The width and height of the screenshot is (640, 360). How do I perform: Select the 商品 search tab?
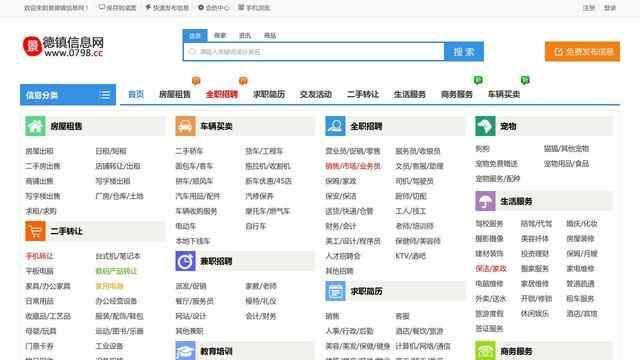coord(270,36)
